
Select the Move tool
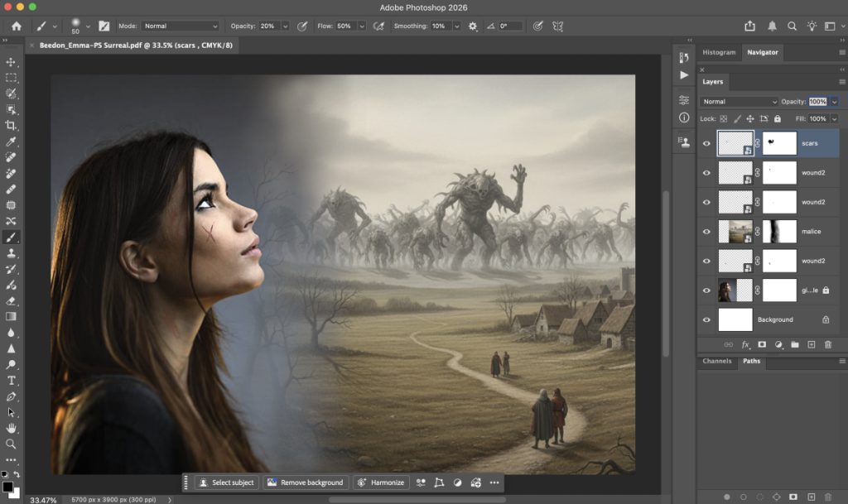pyautogui.click(x=11, y=62)
